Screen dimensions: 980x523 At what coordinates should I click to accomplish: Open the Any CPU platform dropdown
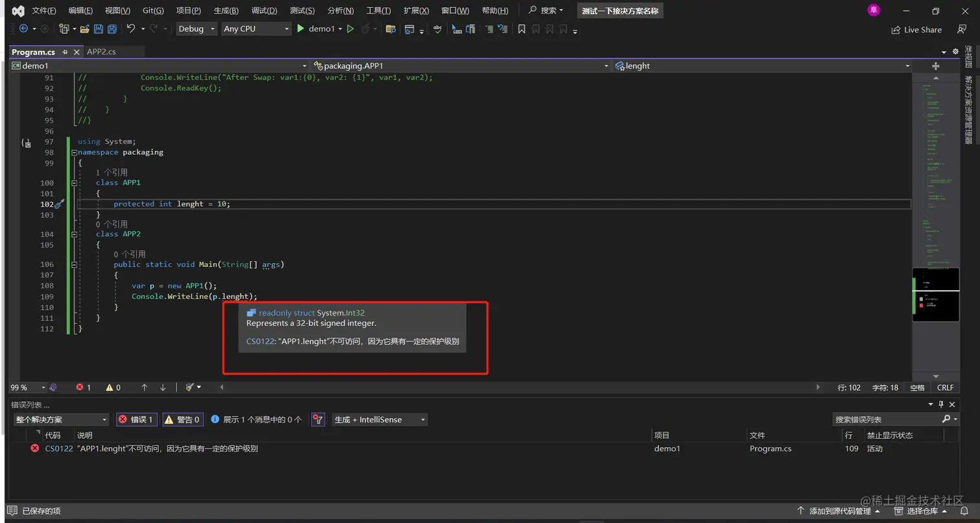(256, 29)
